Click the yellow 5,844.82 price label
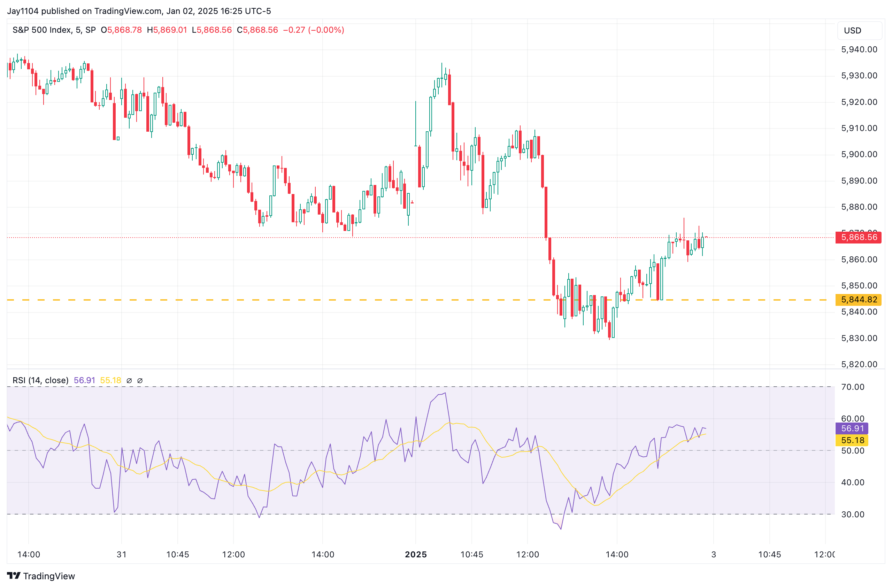Screen dimensions: 892x588 click(858, 300)
